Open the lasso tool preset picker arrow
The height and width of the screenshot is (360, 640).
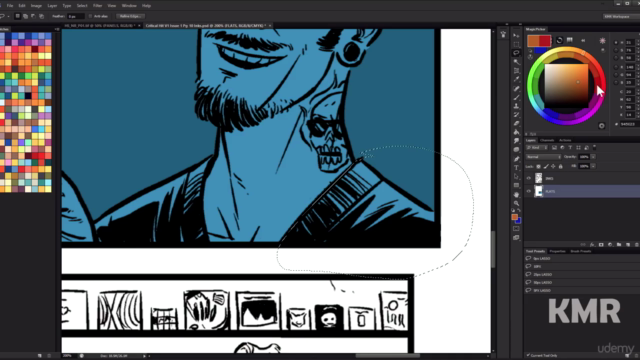tap(8, 16)
